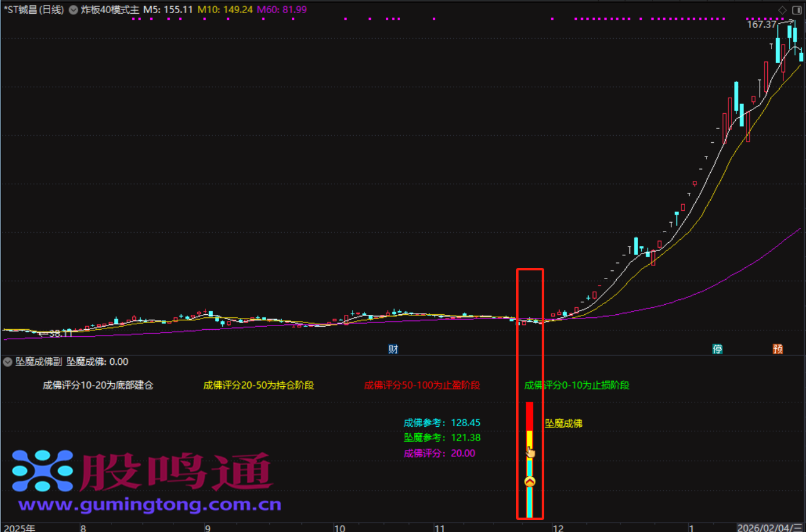The width and height of the screenshot is (806, 532).
Task: Click the blue 财 financial report marker
Action: point(393,349)
